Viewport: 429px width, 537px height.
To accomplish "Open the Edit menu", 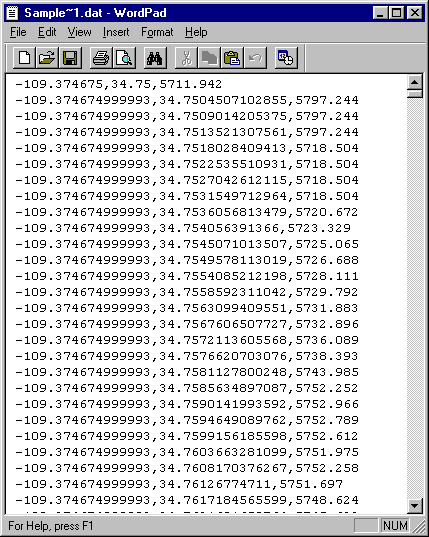I will pos(47,32).
